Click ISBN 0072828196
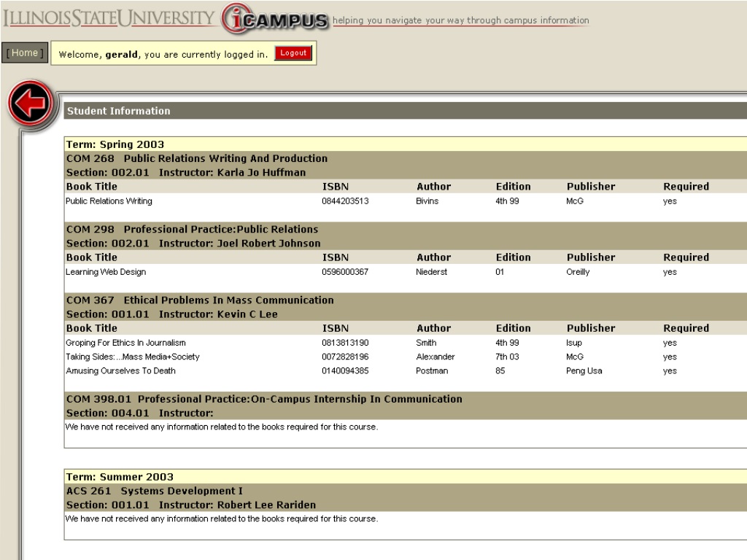This screenshot has height=560, width=747. pos(345,357)
